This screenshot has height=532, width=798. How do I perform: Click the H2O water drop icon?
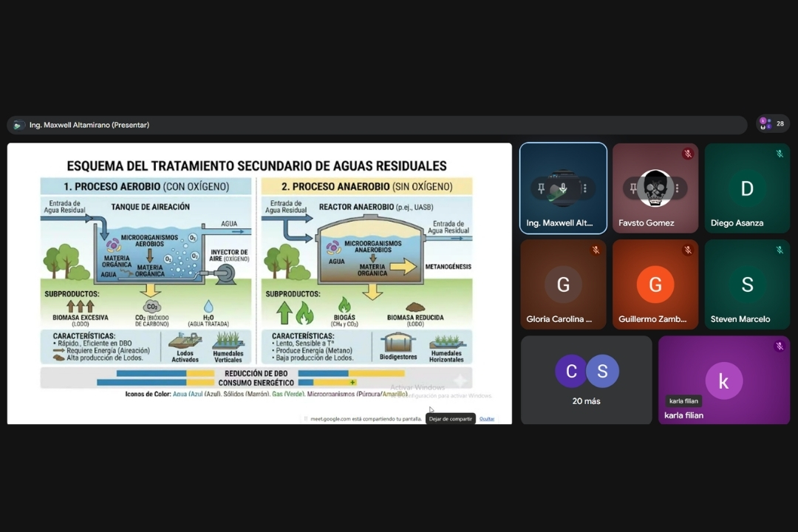coord(208,306)
